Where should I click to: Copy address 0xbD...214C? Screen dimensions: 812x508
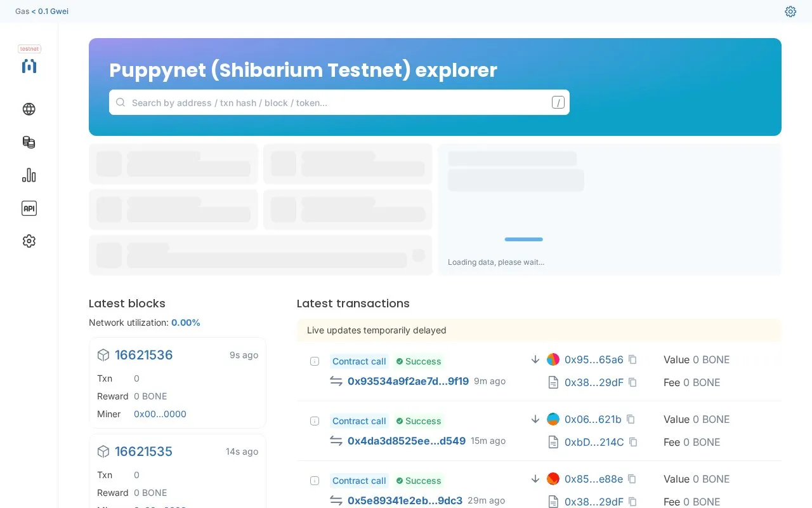tap(633, 442)
